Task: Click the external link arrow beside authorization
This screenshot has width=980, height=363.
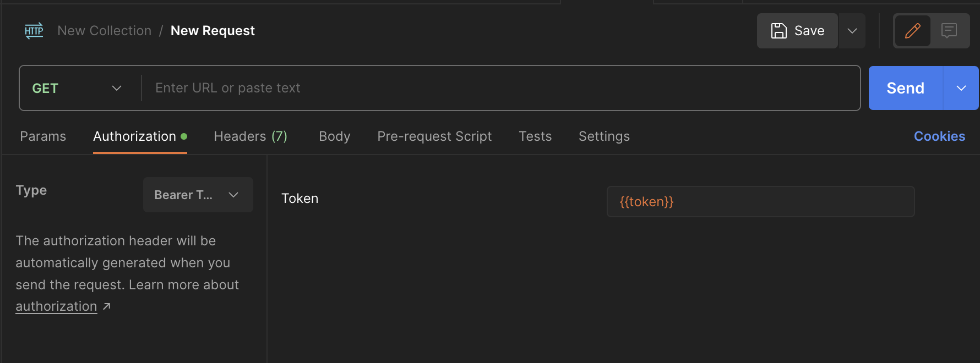Action: coord(106,306)
